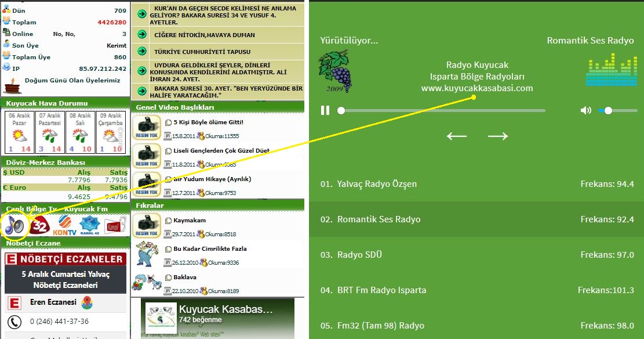644x339 pixels.
Task: Click the green arrow beside UYDURA GELDİKLERİ ŞEYLER headline
Action: pos(142,71)
